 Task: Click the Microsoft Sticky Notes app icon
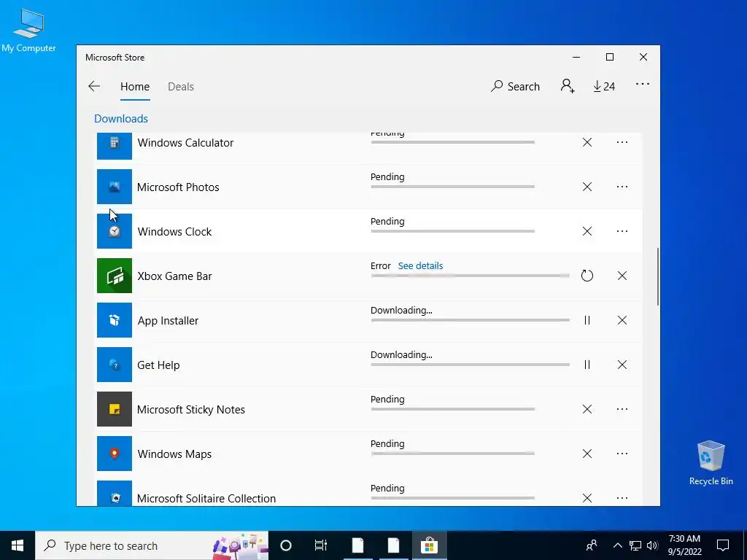[x=115, y=409]
